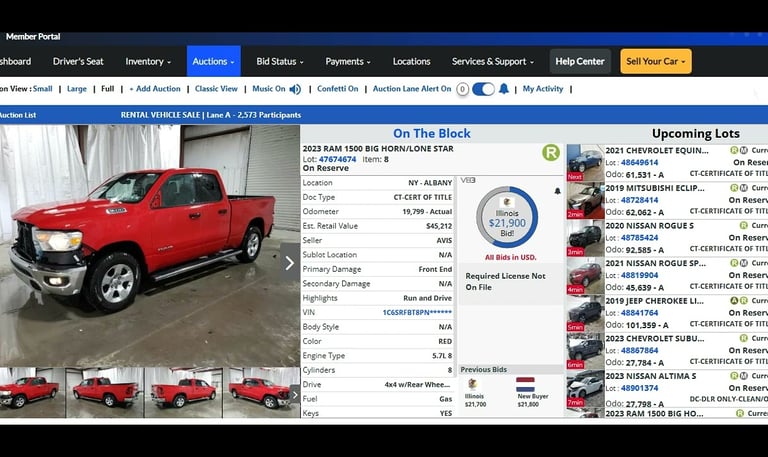Click the M badge on 2023 Nissan Altima S row
Viewport: 768px width, 457px height.
744,376
